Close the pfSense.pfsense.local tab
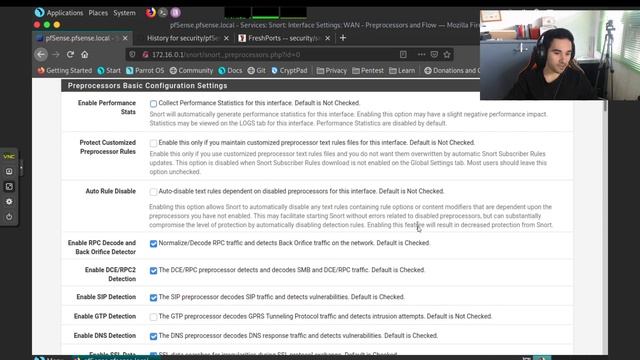The width and height of the screenshot is (640, 360). (x=125, y=38)
